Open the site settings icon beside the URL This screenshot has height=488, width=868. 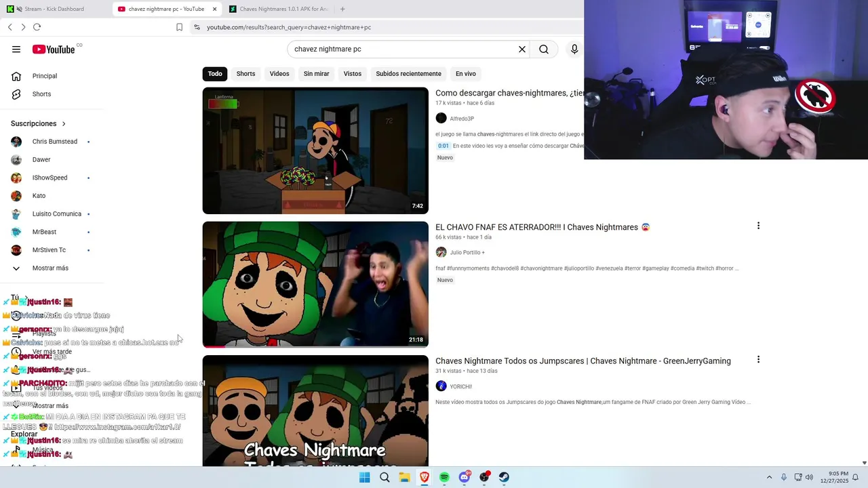coord(197,27)
